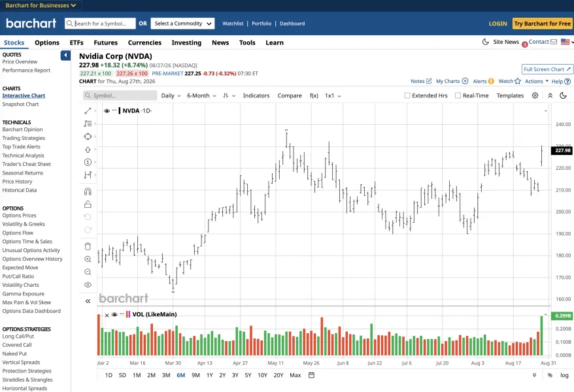Open the Select a Commodity dropdown
The height and width of the screenshot is (392, 574).
182,24
